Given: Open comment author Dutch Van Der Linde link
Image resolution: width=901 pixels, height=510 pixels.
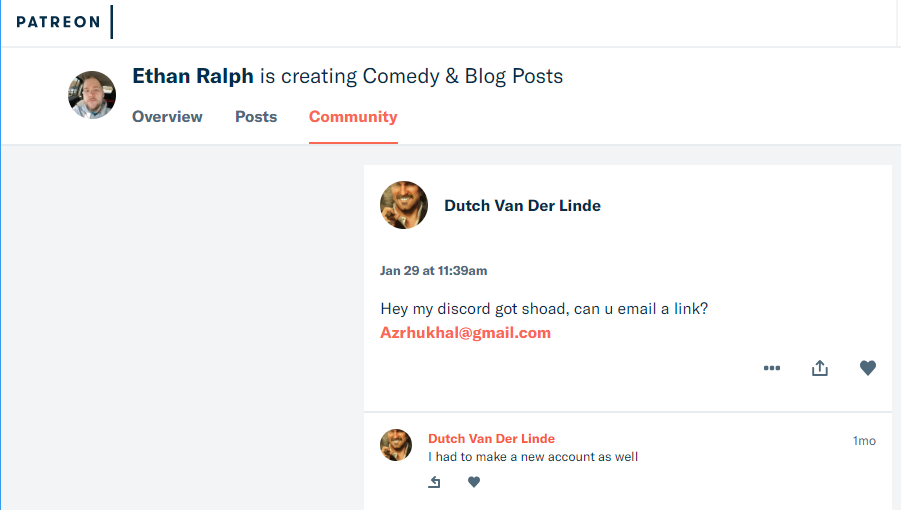Looking at the screenshot, I should pos(491,439).
